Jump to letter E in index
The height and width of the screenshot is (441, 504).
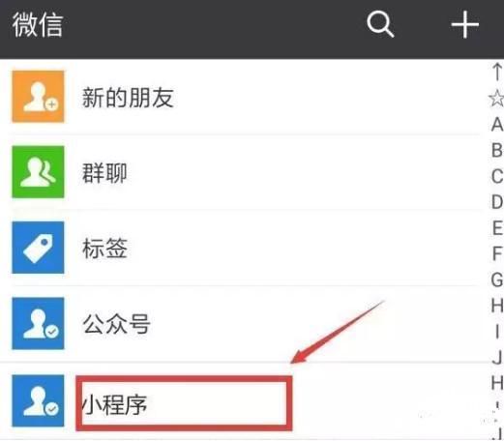pyautogui.click(x=497, y=228)
